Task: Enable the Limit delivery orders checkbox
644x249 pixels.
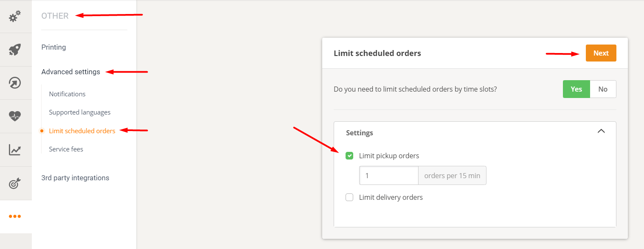Action: pyautogui.click(x=349, y=197)
